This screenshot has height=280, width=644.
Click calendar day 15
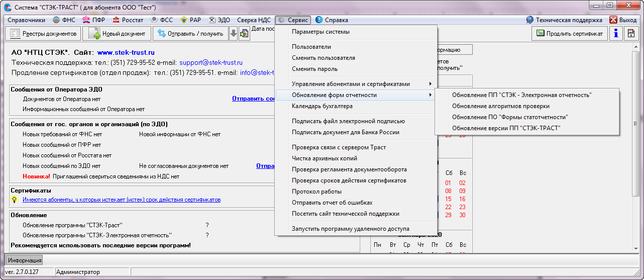click(448, 199)
